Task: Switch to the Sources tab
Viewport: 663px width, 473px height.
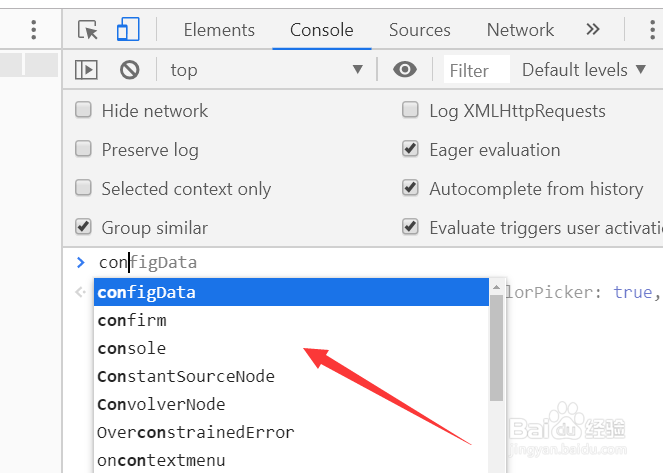Action: point(420,30)
